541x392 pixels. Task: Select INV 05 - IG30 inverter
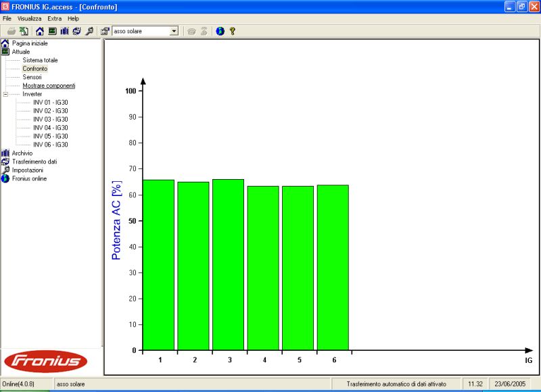tap(50, 136)
